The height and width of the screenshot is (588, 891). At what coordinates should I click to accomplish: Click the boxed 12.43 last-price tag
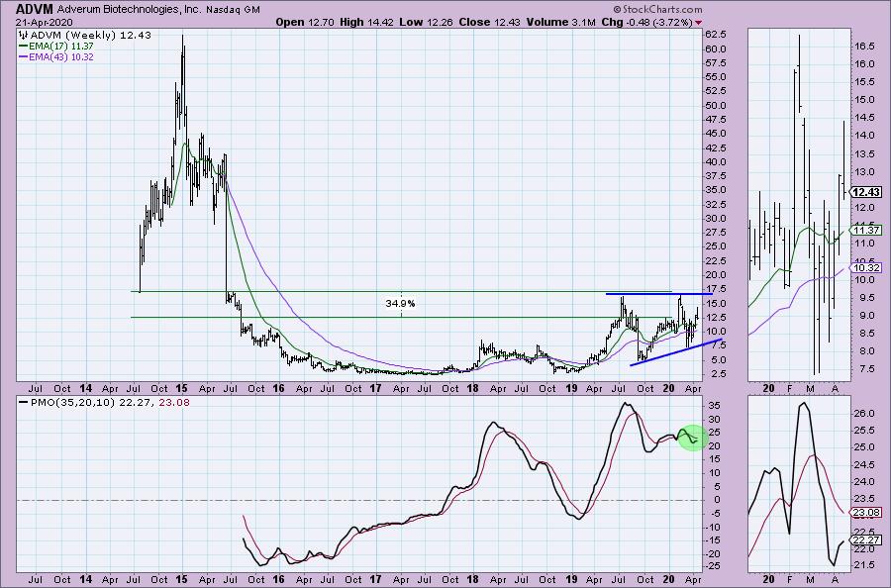point(866,192)
